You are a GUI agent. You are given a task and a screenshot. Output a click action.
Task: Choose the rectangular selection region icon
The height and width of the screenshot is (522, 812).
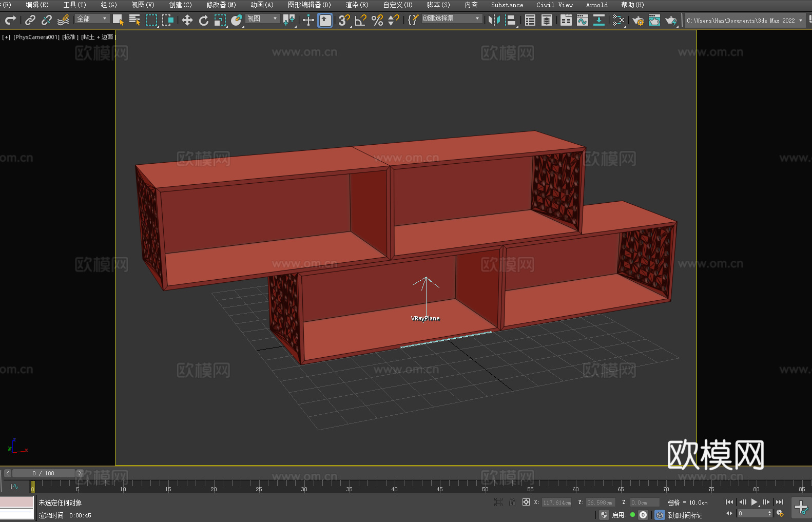point(151,20)
